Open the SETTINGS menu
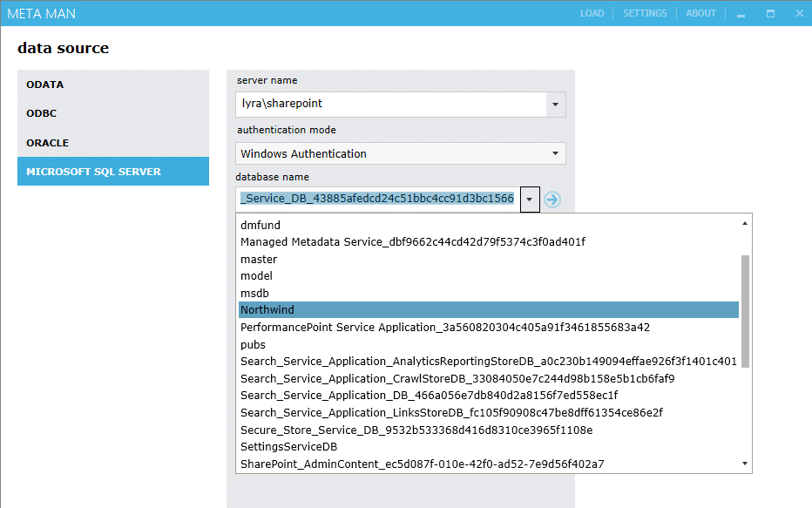This screenshot has width=812, height=508. [645, 13]
